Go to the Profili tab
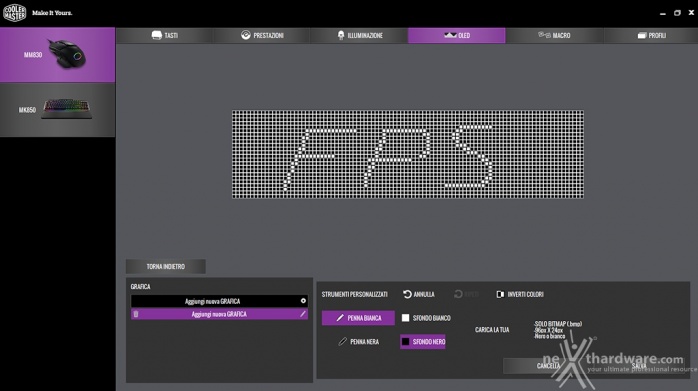The image size is (698, 391). pyautogui.click(x=651, y=35)
